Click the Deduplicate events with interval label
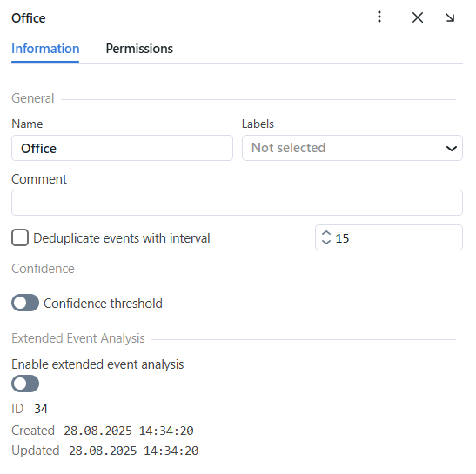 click(122, 238)
